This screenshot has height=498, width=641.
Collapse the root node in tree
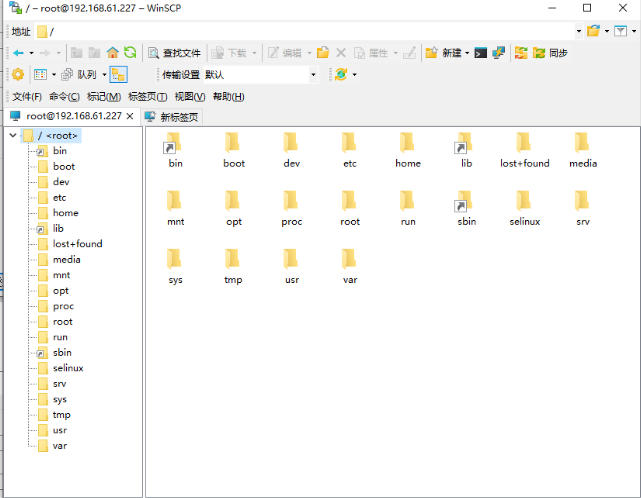point(11,135)
